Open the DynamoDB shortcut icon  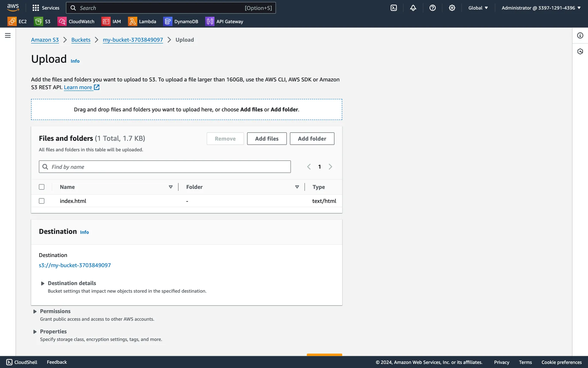click(168, 22)
